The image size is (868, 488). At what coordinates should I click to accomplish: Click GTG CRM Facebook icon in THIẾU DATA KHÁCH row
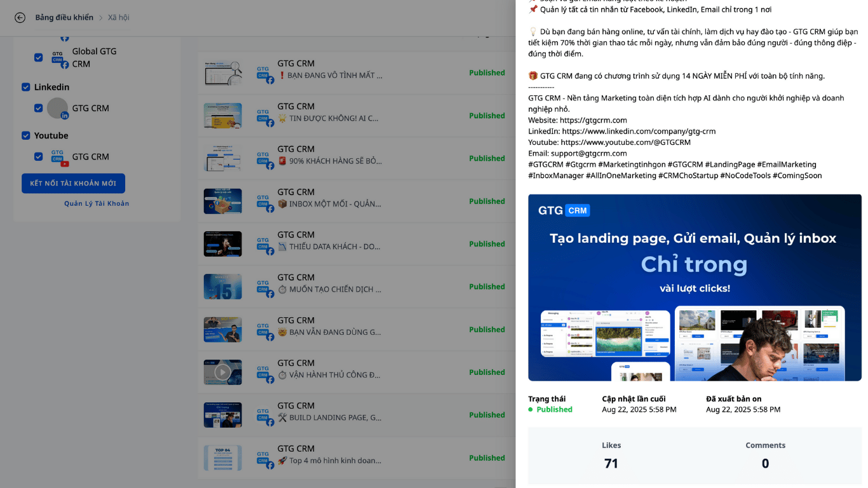coord(265,245)
